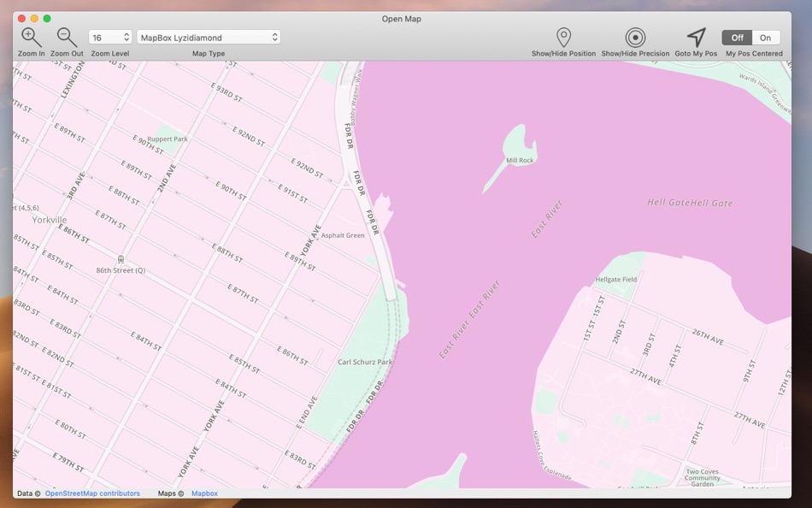Click the Bobby Wagner Walk label
Screen dimensions: 812x508
coord(356,97)
